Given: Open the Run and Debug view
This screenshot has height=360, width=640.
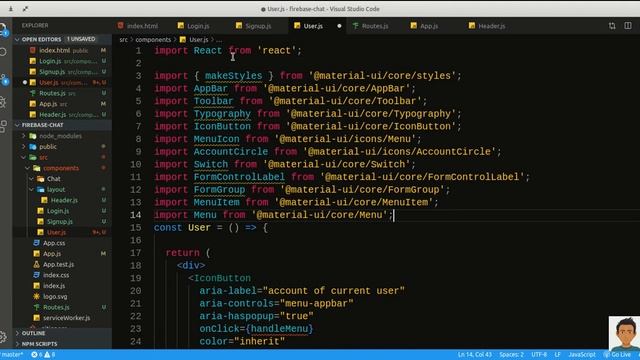Looking at the screenshot, I should 3,102.
